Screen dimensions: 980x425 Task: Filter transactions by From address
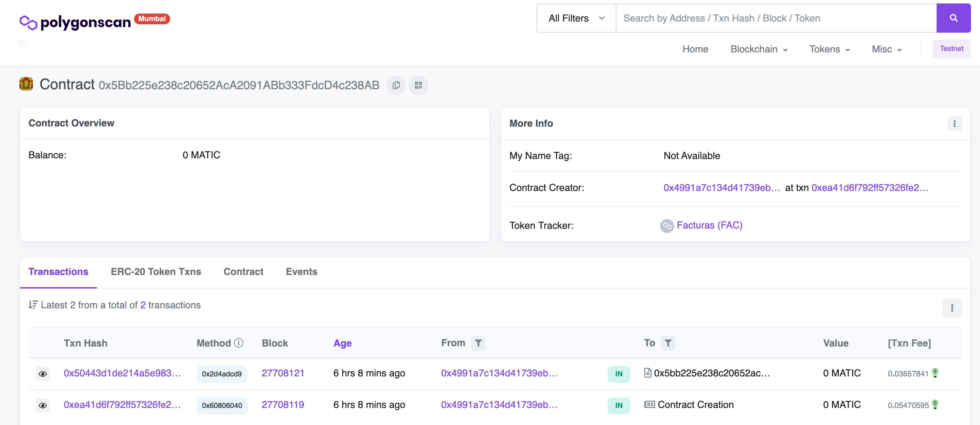tap(478, 343)
